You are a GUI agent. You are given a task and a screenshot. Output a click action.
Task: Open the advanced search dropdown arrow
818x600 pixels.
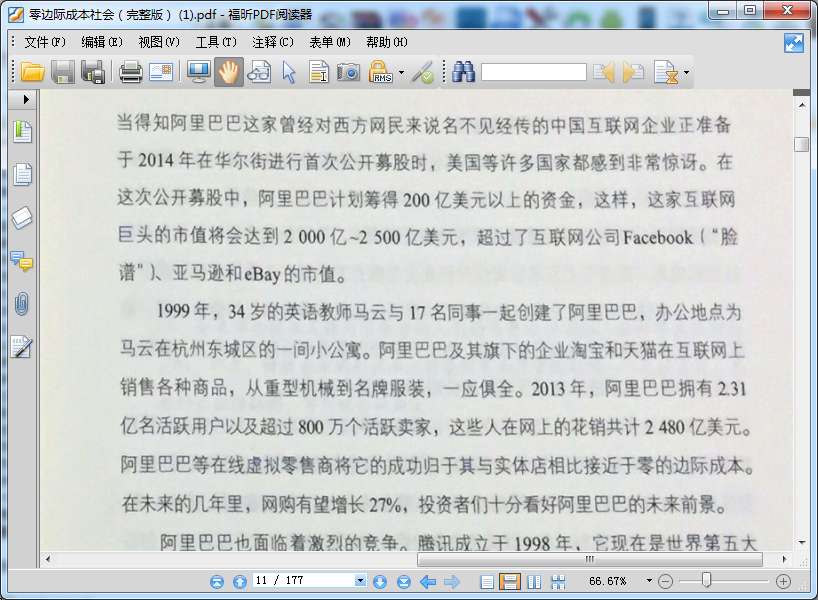pyautogui.click(x=686, y=73)
